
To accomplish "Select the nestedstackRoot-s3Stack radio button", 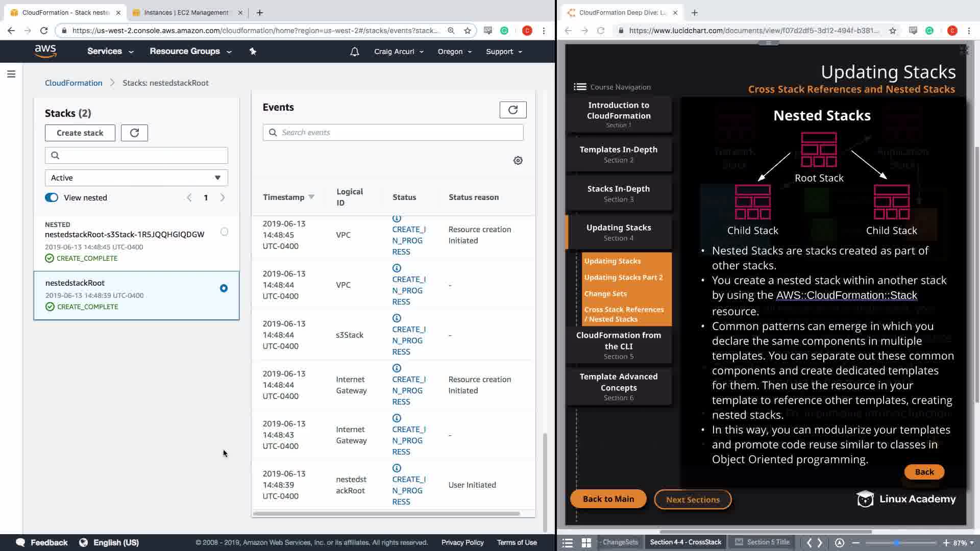I will [224, 232].
